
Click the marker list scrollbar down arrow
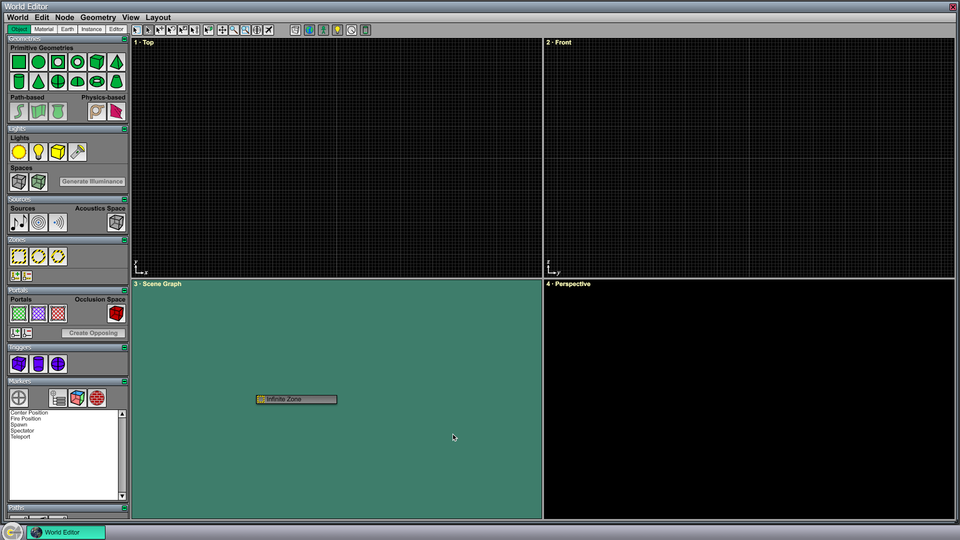point(122,496)
